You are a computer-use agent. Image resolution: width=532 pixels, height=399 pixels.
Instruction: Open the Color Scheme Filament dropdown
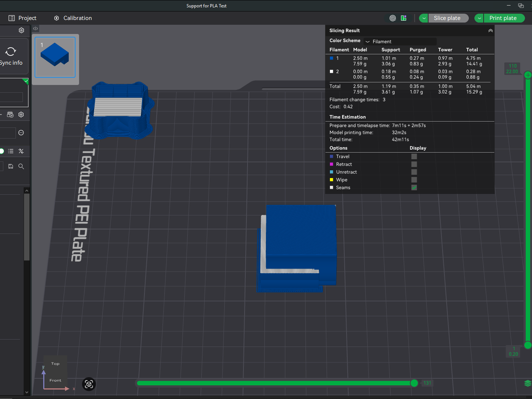(400, 41)
